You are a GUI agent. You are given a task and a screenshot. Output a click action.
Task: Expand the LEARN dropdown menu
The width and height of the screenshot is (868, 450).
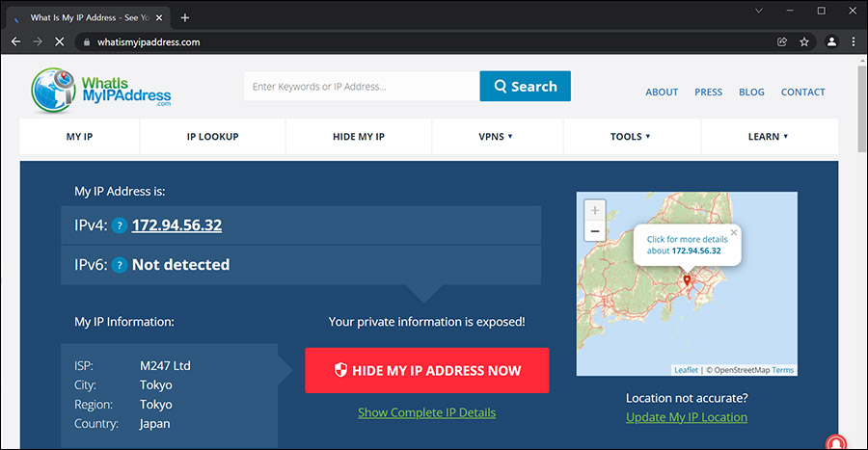coord(769,137)
